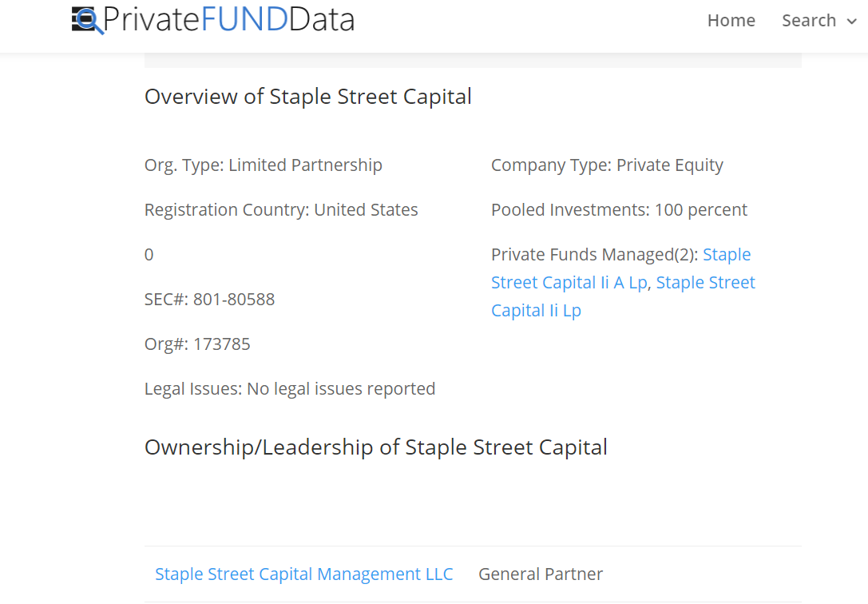
Task: Click the lone 0 value under Registration Country
Action: 149,255
